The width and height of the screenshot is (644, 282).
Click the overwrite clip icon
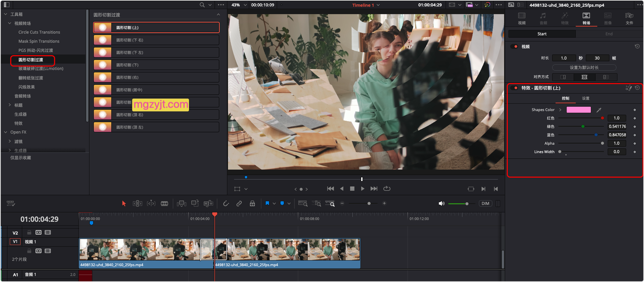(195, 204)
